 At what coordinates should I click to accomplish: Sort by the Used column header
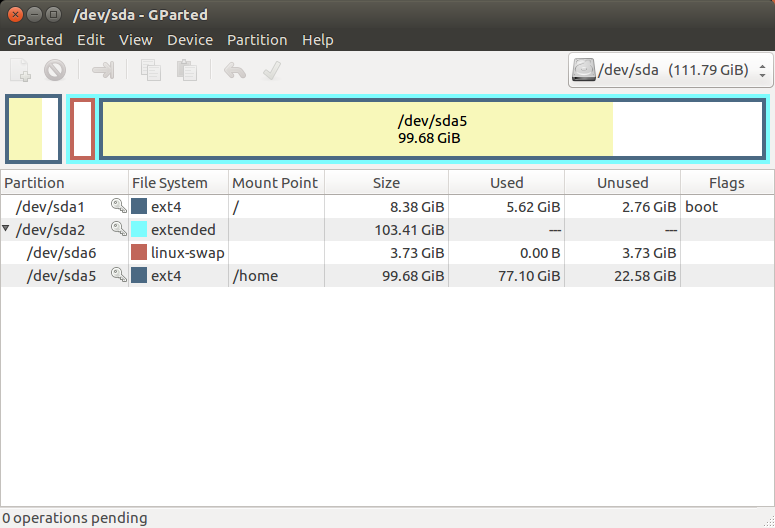coord(507,183)
